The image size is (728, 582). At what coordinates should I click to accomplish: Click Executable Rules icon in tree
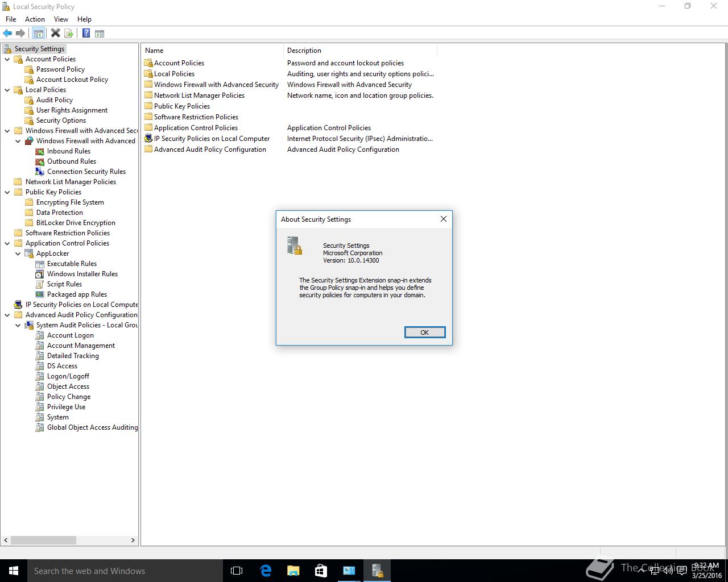40,264
